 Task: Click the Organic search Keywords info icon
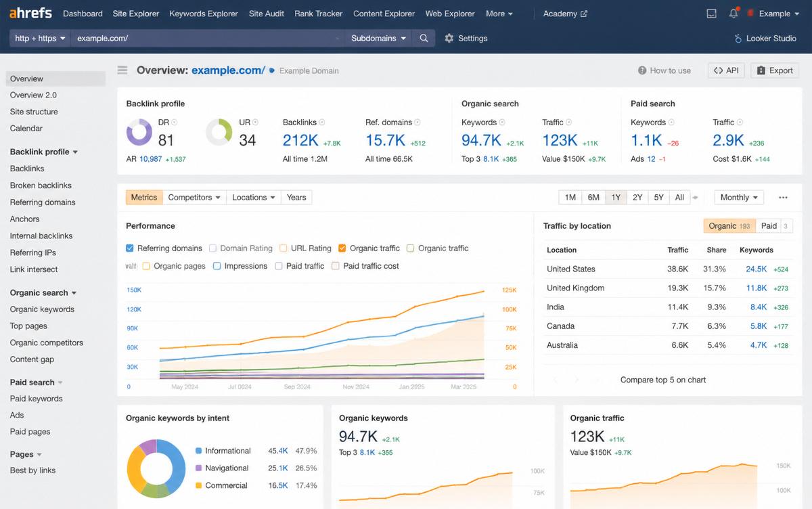pyautogui.click(x=503, y=123)
